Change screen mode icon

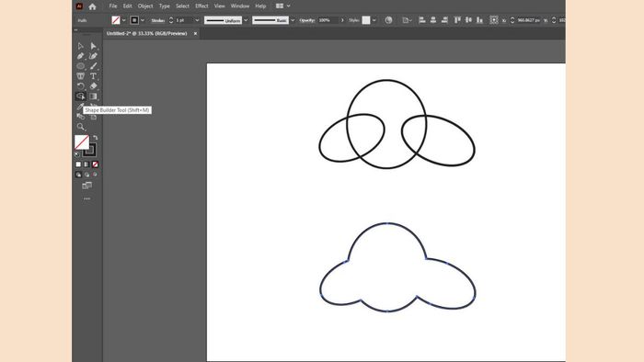pyautogui.click(x=86, y=186)
